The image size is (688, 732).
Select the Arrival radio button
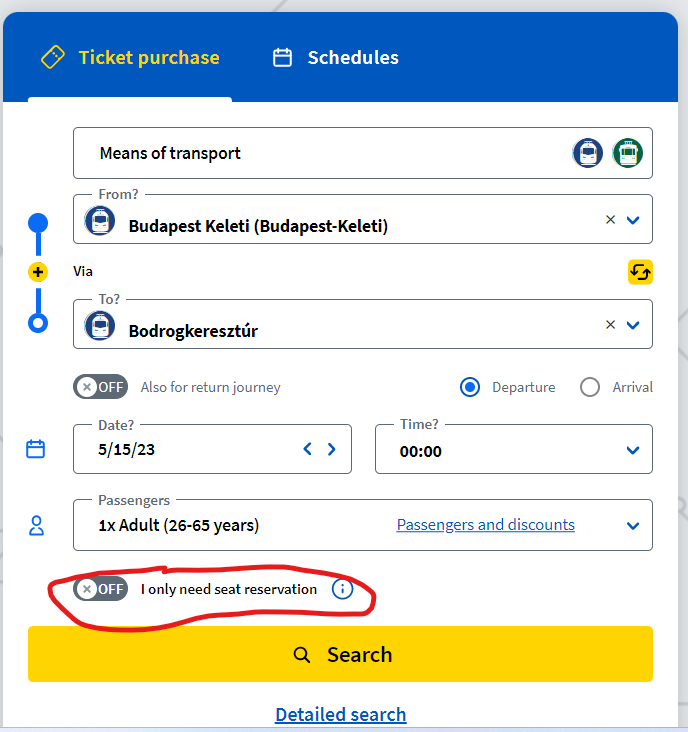(590, 387)
